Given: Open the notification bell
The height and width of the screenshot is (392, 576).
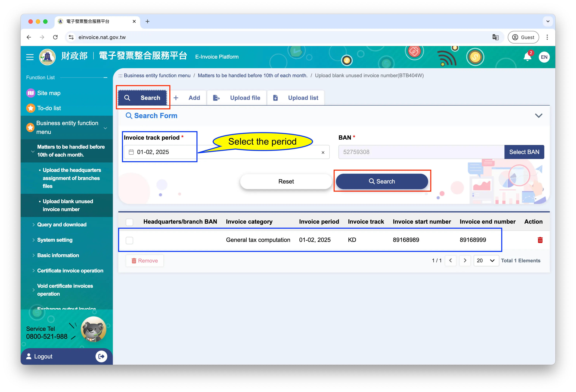Looking at the screenshot, I should (x=527, y=57).
